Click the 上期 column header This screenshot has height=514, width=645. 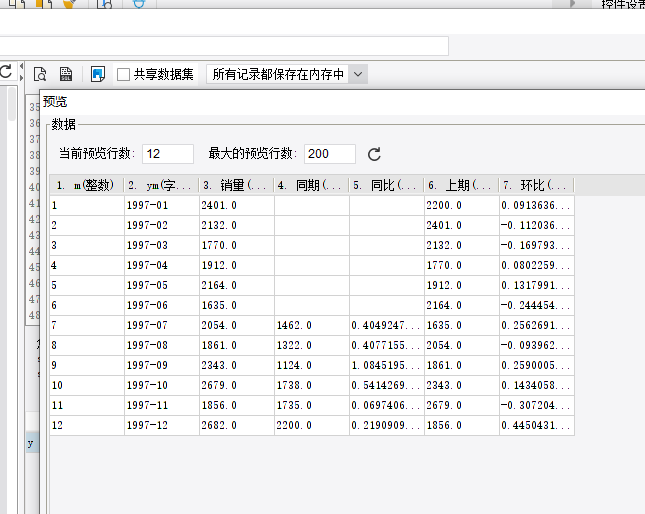[x=461, y=185]
